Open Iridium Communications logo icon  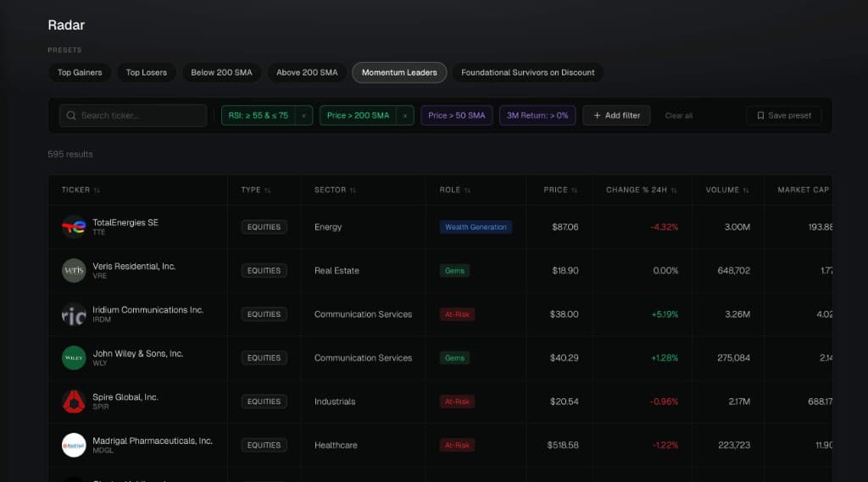tap(74, 314)
